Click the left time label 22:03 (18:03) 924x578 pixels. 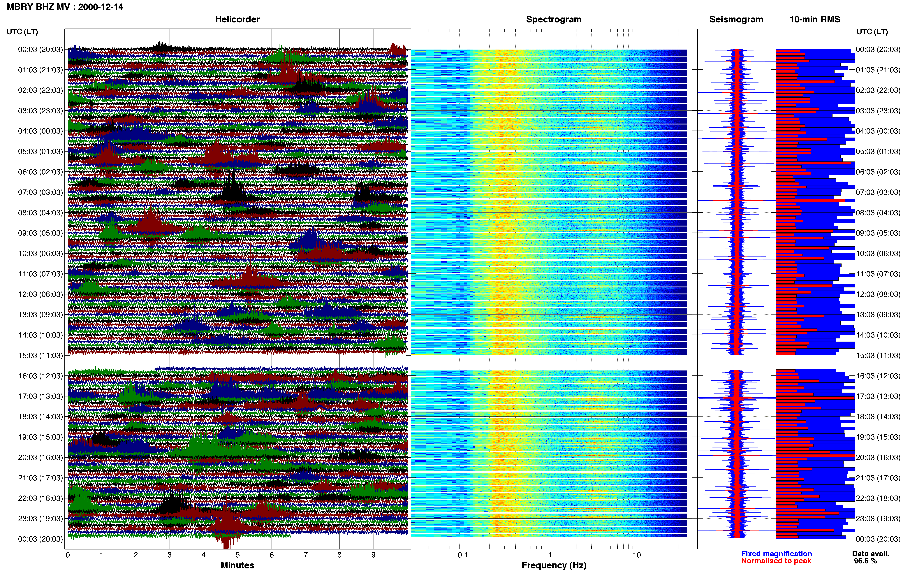41,498
